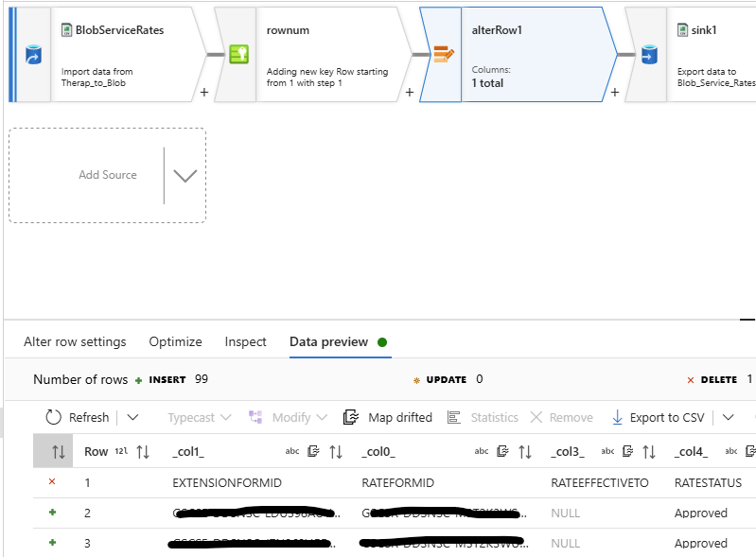Screen dimensions: 756x557
Task: Add transformation after rownum with plus
Action: click(x=410, y=92)
